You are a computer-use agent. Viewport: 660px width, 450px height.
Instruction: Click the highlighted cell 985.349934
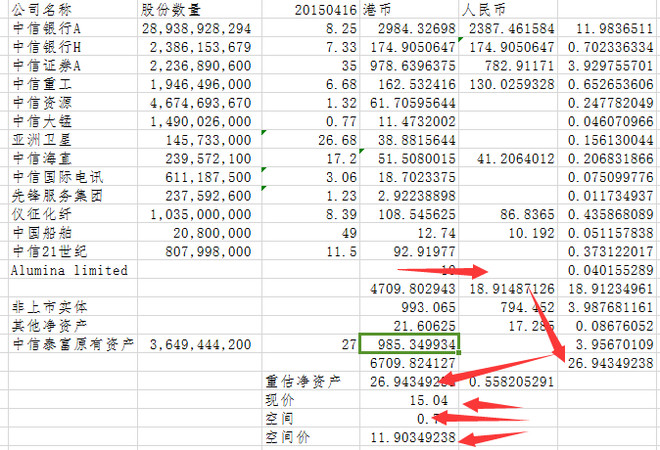409,343
